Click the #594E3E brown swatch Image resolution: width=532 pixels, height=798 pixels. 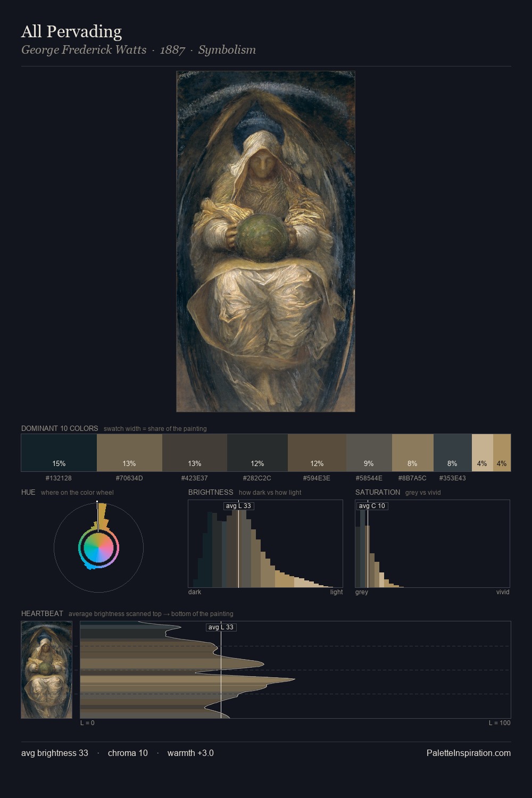[317, 453]
